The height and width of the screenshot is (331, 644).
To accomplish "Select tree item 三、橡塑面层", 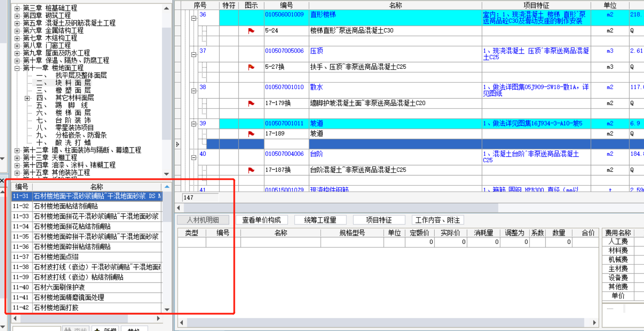I will [x=63, y=90].
